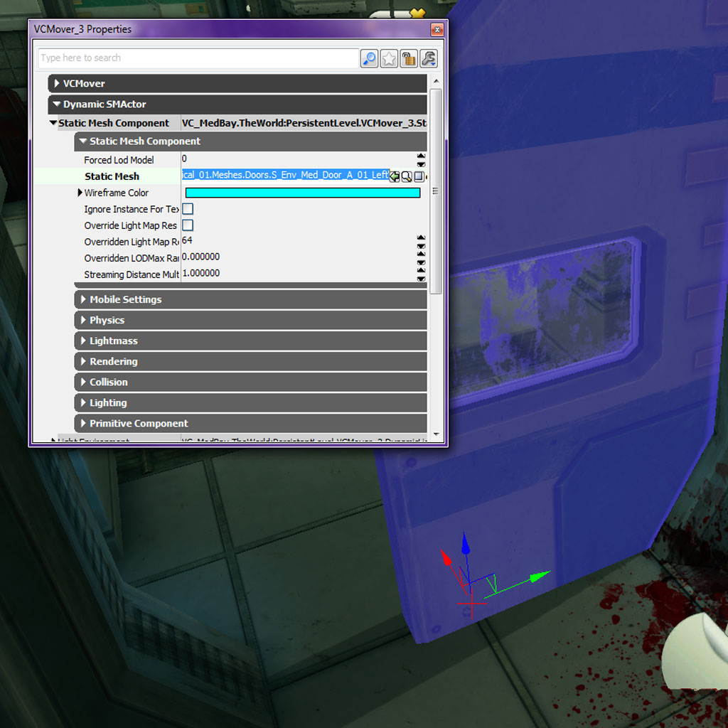This screenshot has width=728, height=728.
Task: Expand the Rendering section
Action: pyautogui.click(x=83, y=361)
